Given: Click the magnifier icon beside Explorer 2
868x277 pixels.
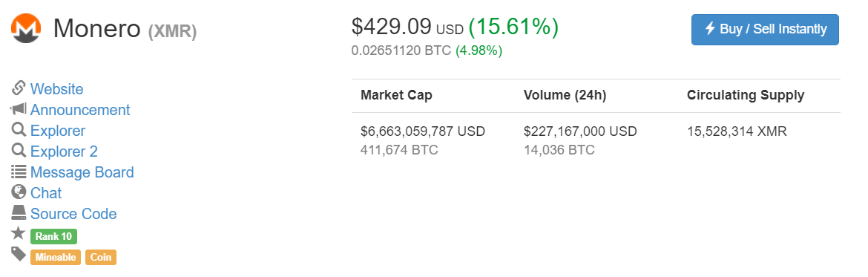Looking at the screenshot, I should tap(19, 151).
